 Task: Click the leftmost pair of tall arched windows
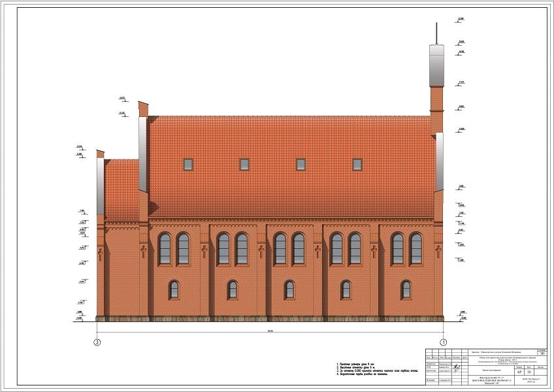click(174, 248)
